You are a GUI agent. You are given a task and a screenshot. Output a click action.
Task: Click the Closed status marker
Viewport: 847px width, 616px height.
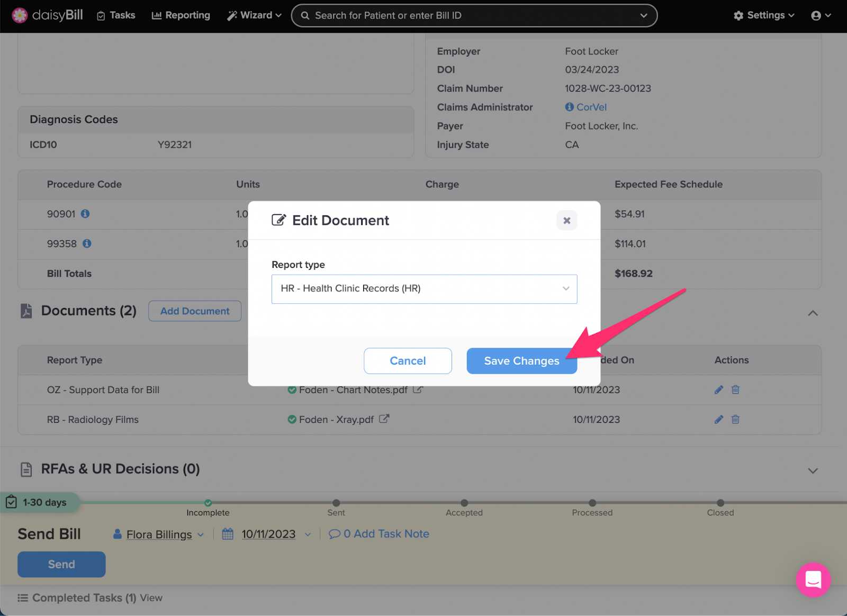click(720, 503)
